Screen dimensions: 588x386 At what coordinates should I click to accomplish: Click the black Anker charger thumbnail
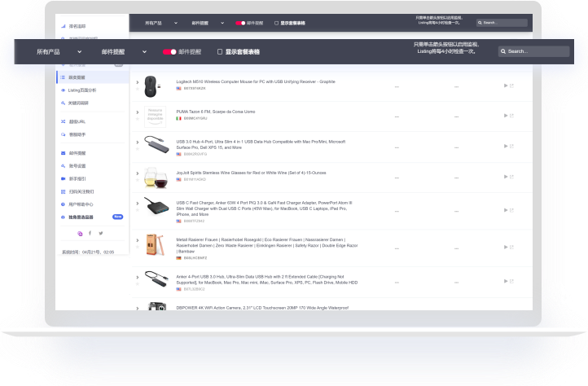tap(156, 206)
